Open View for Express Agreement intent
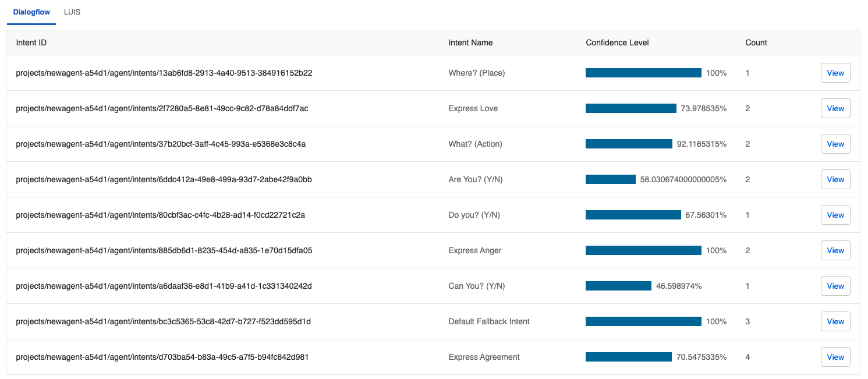 coord(835,357)
